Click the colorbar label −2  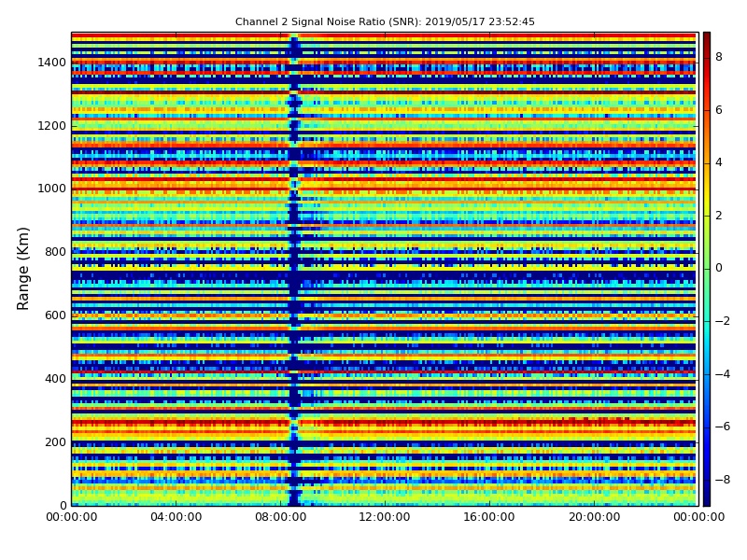point(723,321)
